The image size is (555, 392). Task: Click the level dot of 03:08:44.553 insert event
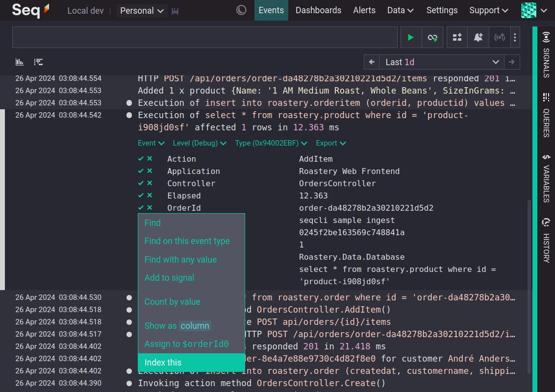[129, 103]
